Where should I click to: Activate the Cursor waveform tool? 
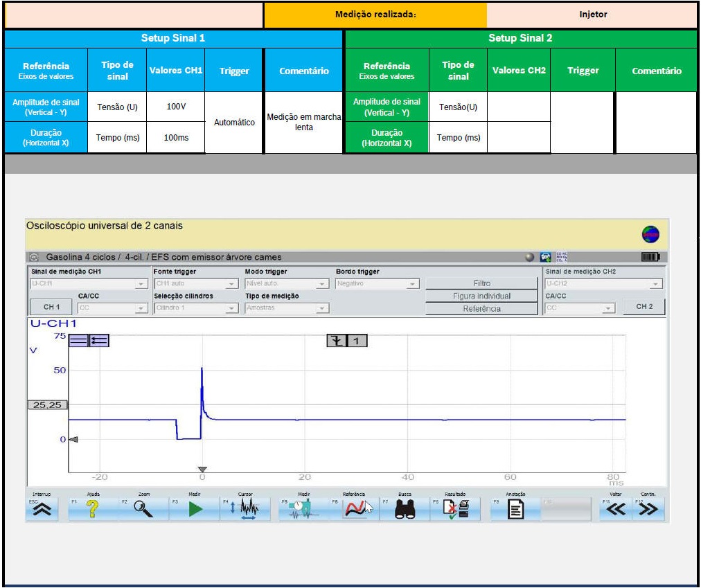pyautogui.click(x=247, y=510)
